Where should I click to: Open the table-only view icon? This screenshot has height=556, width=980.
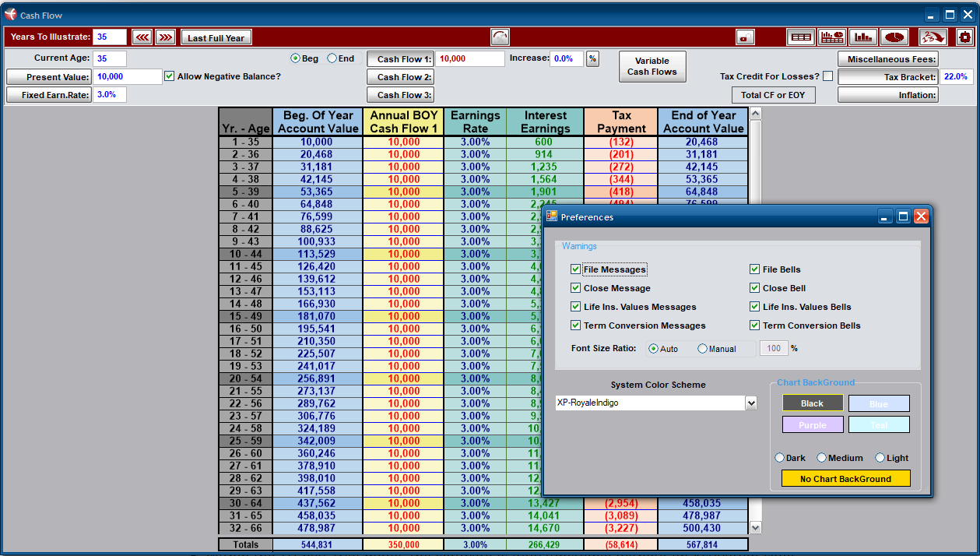pos(800,37)
